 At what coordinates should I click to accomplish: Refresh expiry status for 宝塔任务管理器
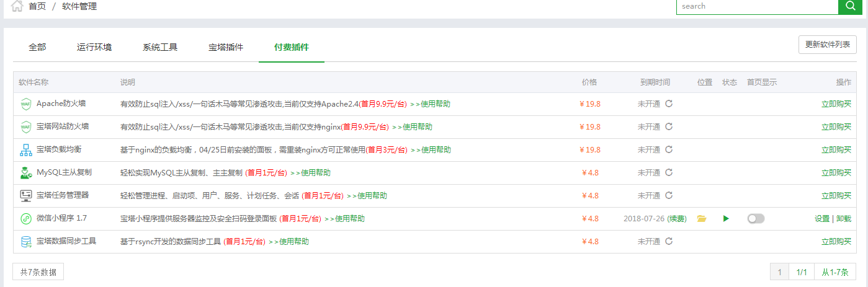point(669,195)
